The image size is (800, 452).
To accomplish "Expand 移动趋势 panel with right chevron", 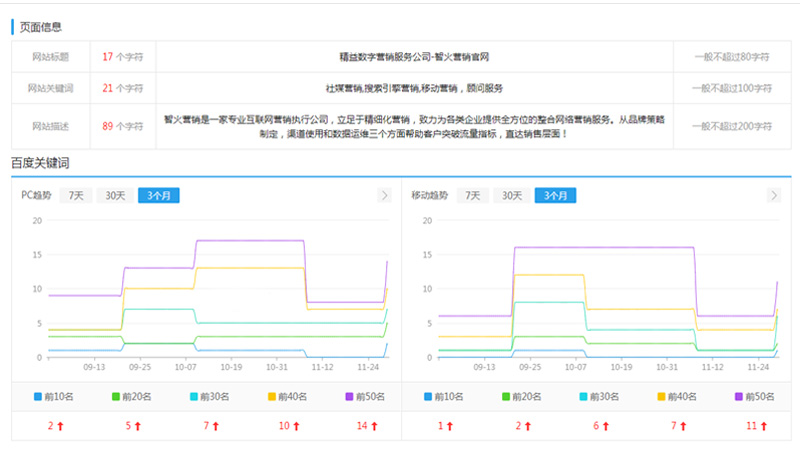I will [775, 196].
